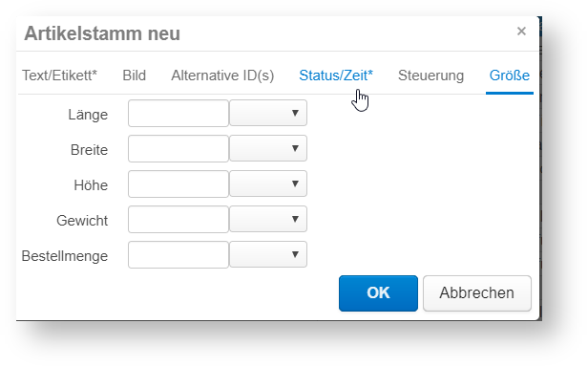Open the Alternative ID(s) tab
Viewport: 588px width, 367px height.
pyautogui.click(x=222, y=76)
